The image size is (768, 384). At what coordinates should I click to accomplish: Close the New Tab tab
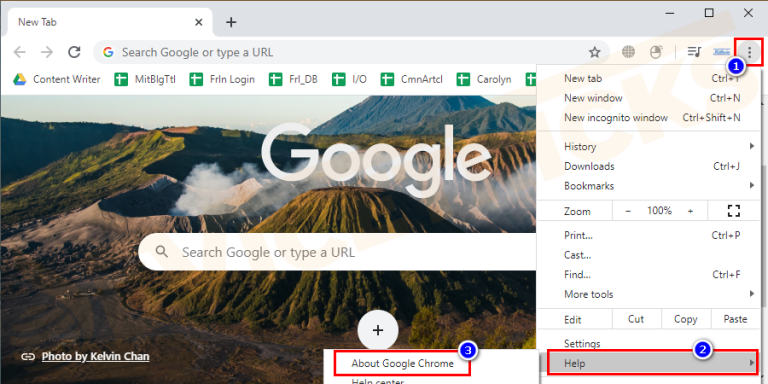198,22
